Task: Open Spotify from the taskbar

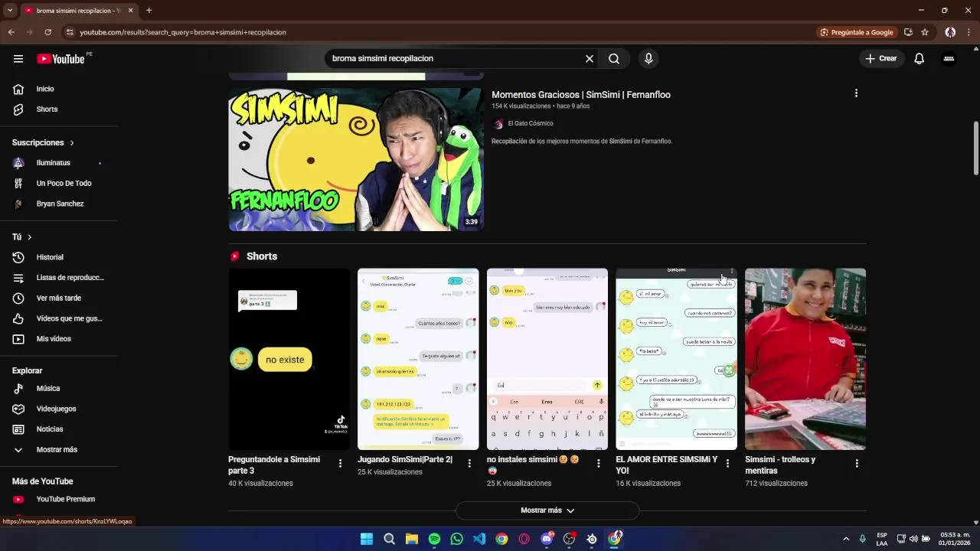Action: (434, 539)
